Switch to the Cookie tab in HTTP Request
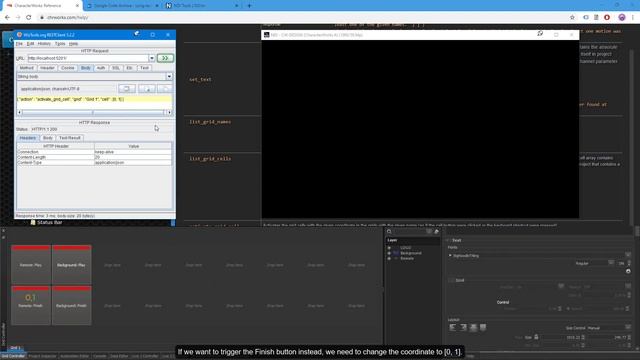 pyautogui.click(x=67, y=68)
